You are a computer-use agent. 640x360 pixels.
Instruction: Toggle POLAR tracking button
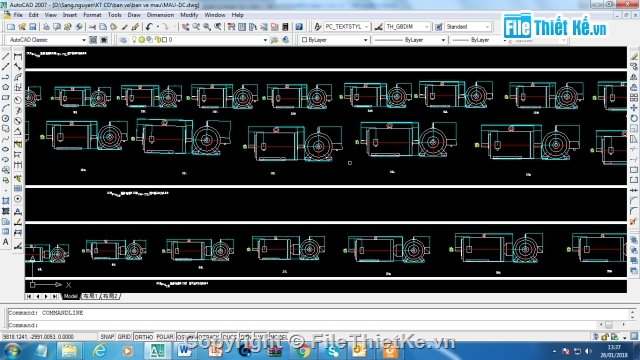165,337
